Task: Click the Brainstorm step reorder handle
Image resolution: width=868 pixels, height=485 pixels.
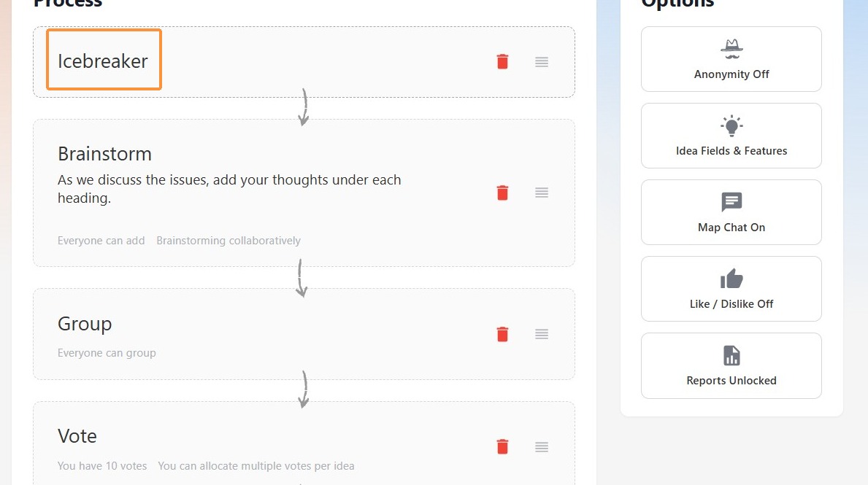Action: 542,193
